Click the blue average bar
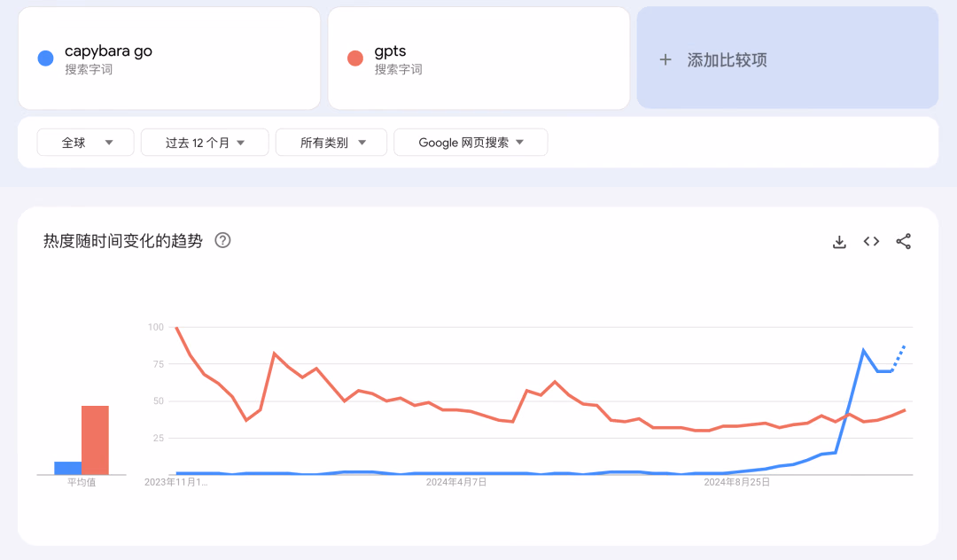957x560 pixels. (67, 468)
